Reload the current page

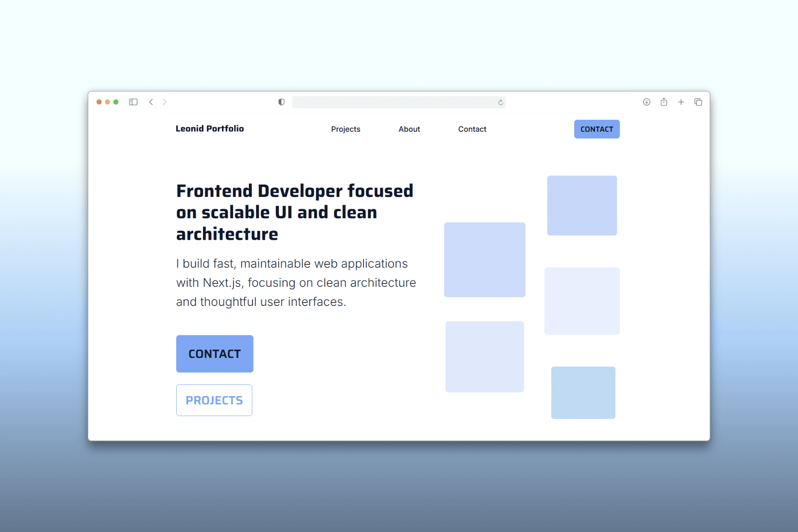click(500, 102)
